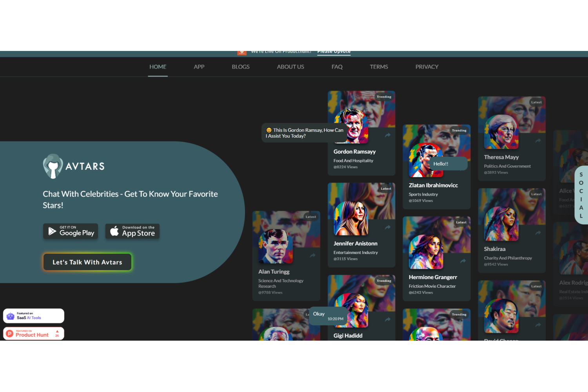
Task: Open Hermione Grangerr avatar portrait
Action: pyautogui.click(x=426, y=252)
